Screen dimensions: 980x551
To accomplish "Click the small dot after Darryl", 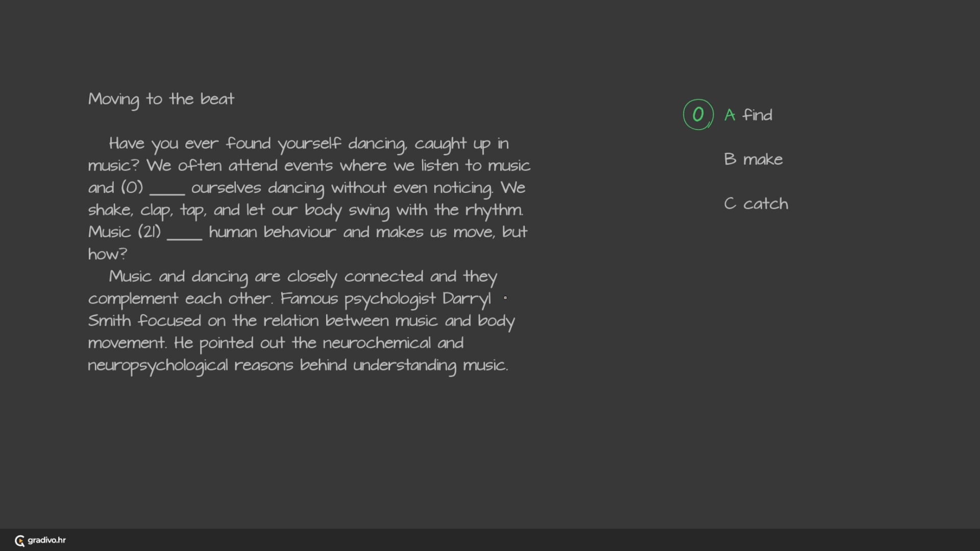I will tap(505, 297).
